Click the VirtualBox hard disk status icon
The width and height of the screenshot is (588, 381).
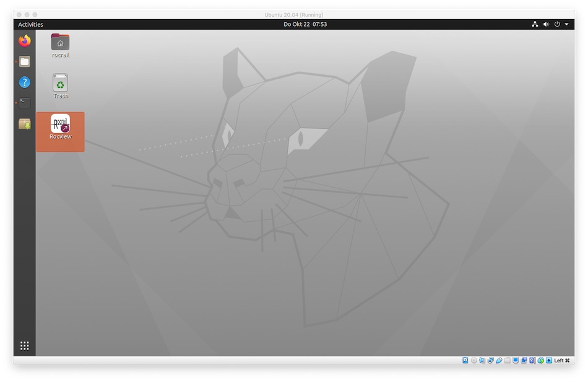(465, 361)
